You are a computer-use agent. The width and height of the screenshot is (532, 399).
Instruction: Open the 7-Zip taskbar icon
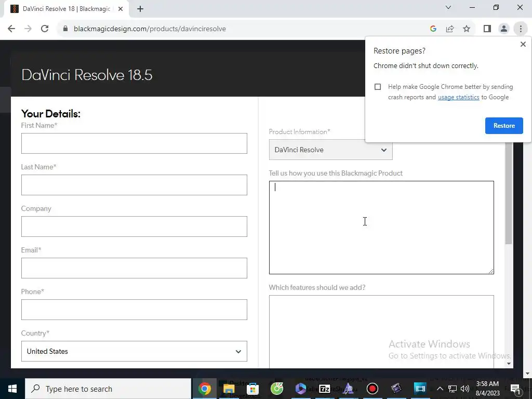(x=324, y=389)
